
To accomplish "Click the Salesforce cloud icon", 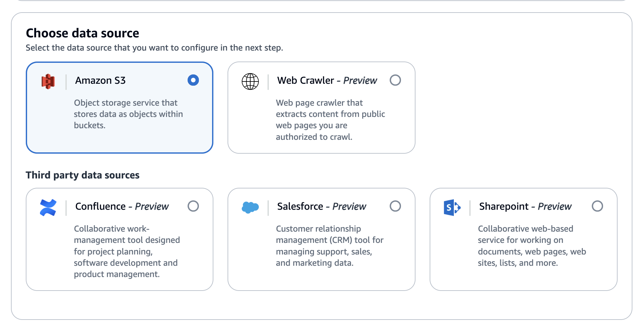I will point(250,207).
